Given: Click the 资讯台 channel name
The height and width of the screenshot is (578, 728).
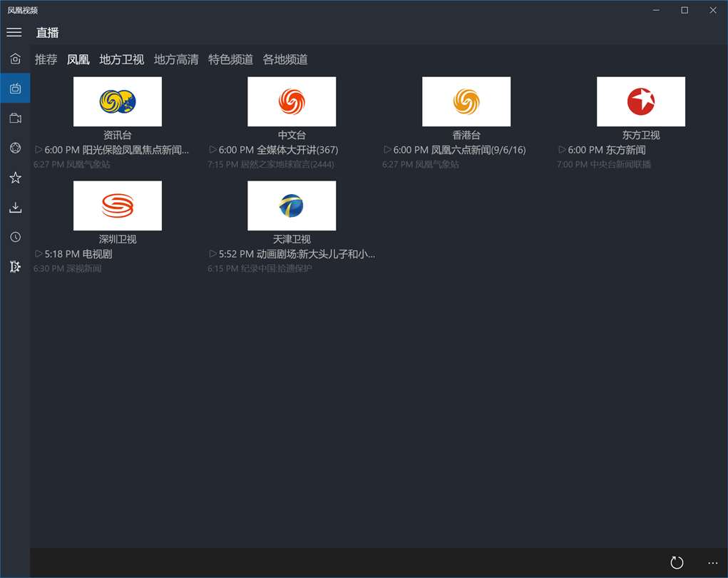Looking at the screenshot, I should pos(118,135).
